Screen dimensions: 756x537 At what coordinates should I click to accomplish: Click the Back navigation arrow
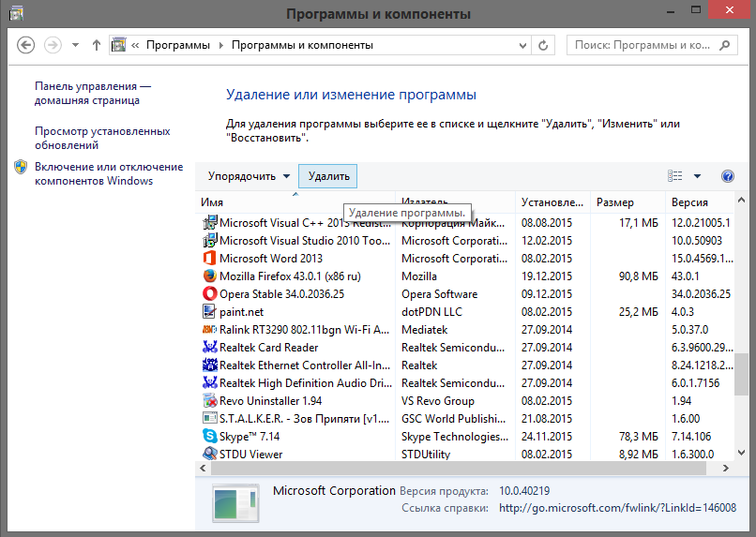tap(25, 45)
